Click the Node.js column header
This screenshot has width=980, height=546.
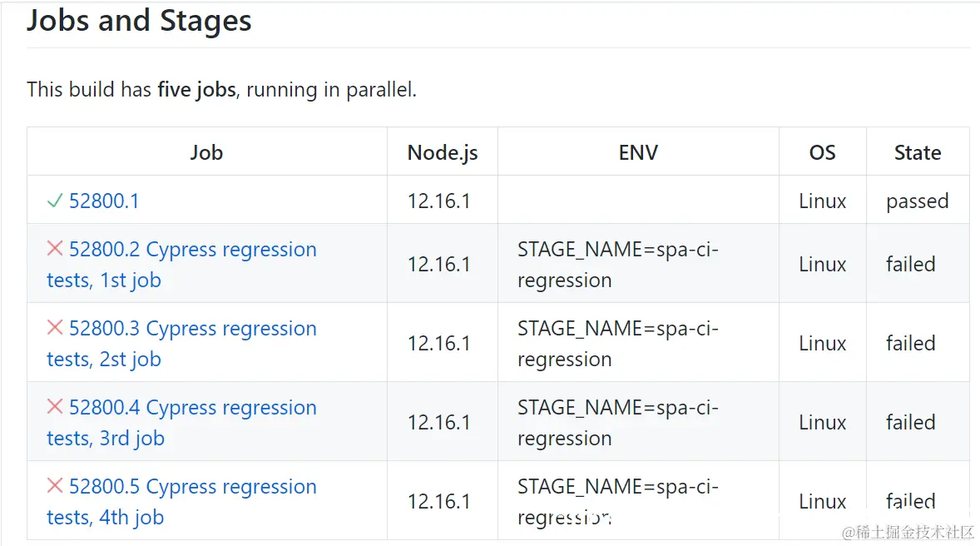(442, 152)
